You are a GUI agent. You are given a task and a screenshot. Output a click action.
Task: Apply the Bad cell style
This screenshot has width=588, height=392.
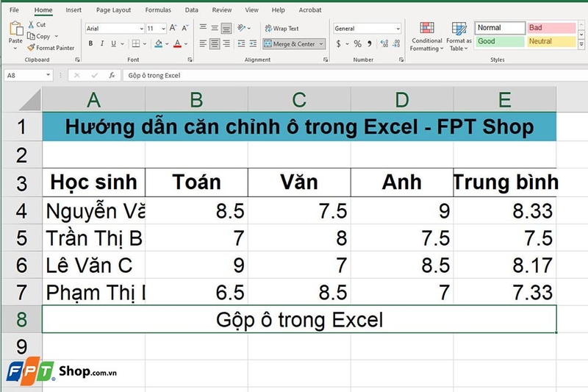click(551, 28)
